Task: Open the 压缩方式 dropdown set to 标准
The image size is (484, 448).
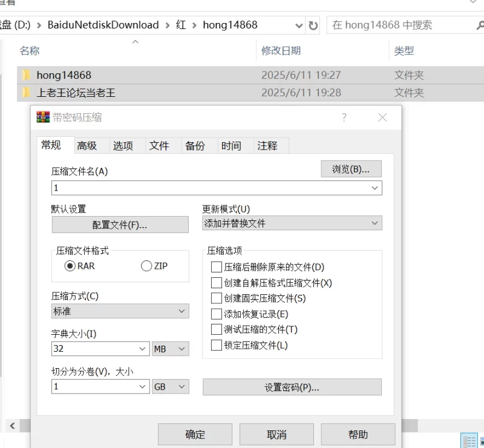Action: click(x=120, y=311)
